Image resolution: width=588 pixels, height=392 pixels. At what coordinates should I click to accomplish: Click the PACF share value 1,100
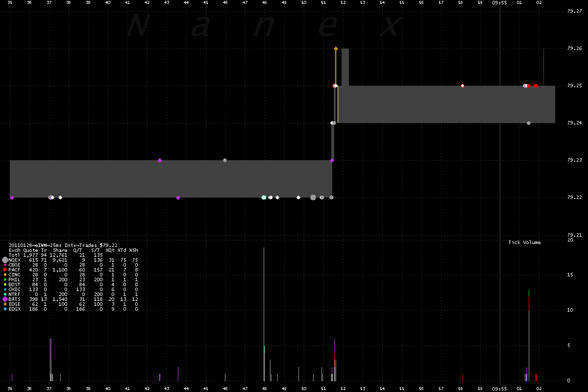(60, 270)
